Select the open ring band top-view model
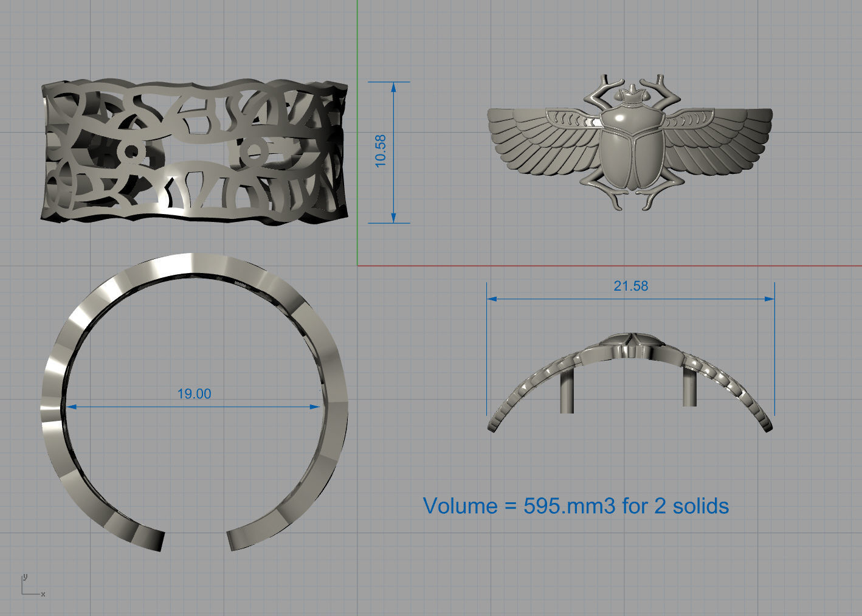862x616 pixels. tap(195, 401)
